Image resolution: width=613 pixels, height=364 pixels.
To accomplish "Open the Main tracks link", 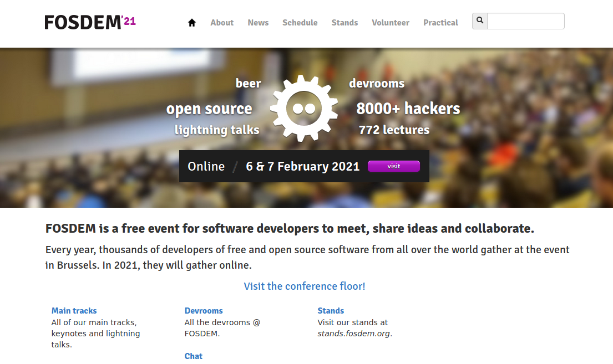I will (x=74, y=311).
